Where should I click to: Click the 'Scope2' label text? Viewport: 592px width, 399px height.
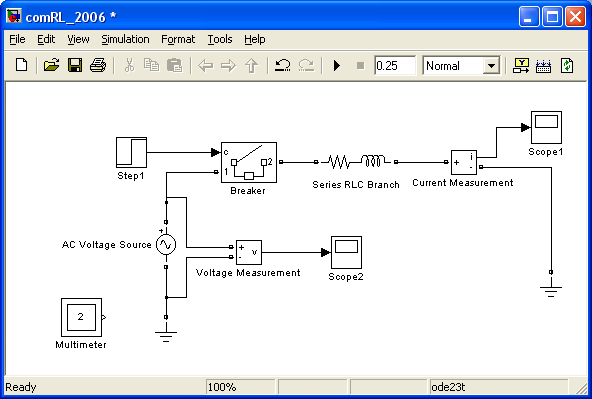click(x=346, y=277)
